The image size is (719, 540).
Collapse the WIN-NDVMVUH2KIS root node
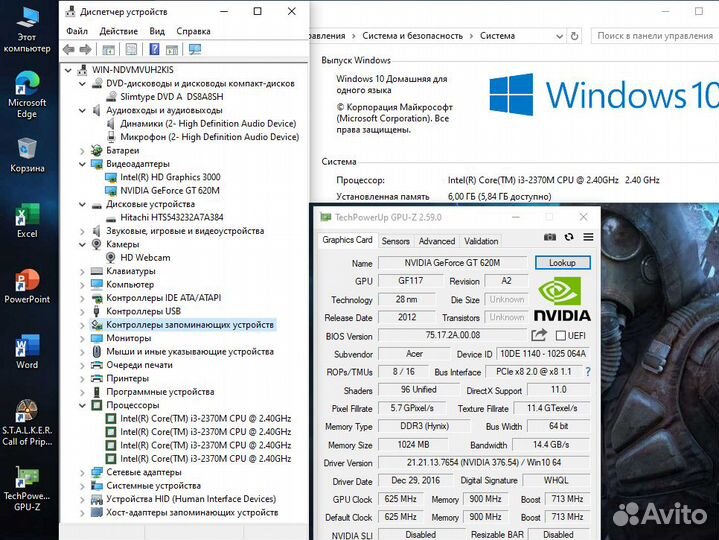tap(68, 70)
